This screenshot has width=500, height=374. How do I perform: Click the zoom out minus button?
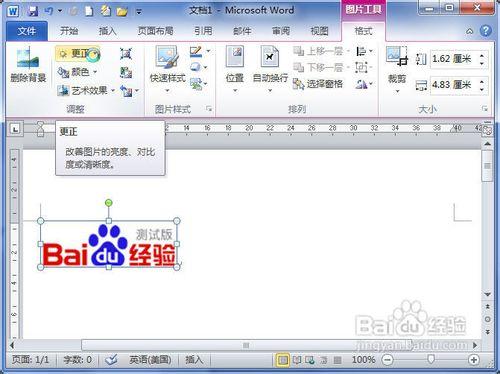click(x=387, y=360)
